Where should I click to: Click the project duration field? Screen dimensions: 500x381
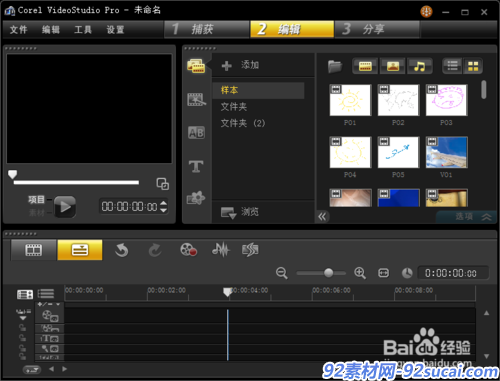tap(453, 273)
